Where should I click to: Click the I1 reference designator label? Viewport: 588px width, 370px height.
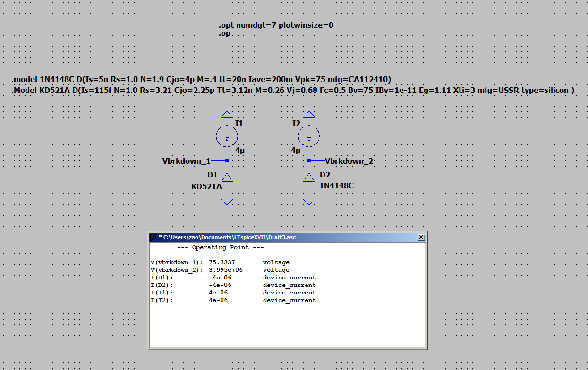point(239,123)
